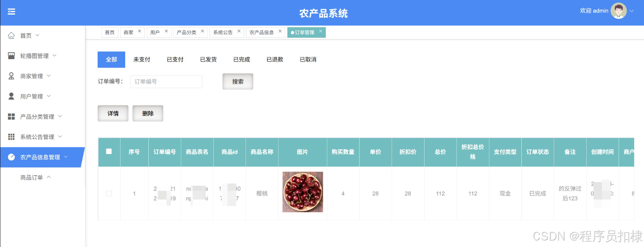Toggle the select-all checkbox in table header
The width and height of the screenshot is (644, 247).
tap(109, 152)
